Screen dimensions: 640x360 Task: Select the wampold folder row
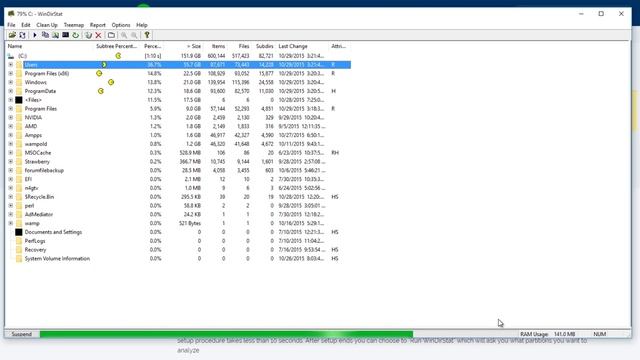pyautogui.click(x=178, y=144)
